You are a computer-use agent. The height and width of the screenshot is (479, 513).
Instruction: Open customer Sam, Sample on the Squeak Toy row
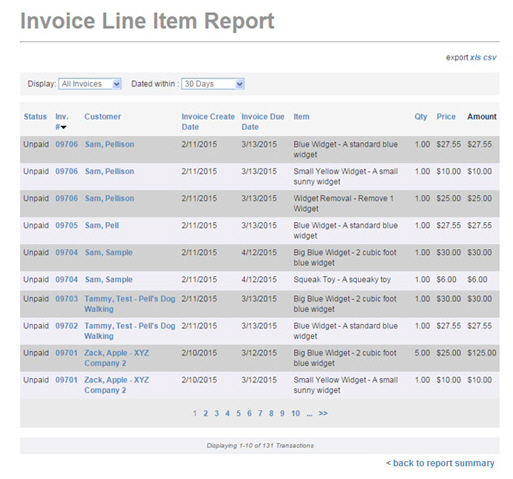tap(109, 279)
